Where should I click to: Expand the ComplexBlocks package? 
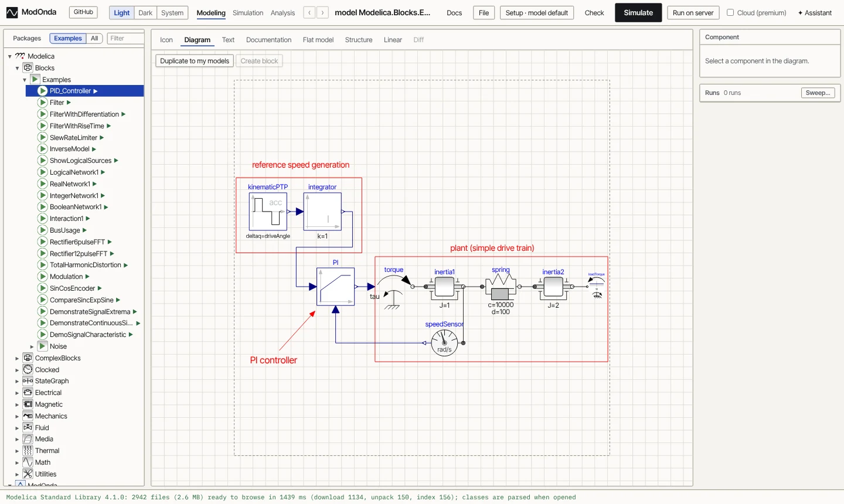(x=17, y=358)
